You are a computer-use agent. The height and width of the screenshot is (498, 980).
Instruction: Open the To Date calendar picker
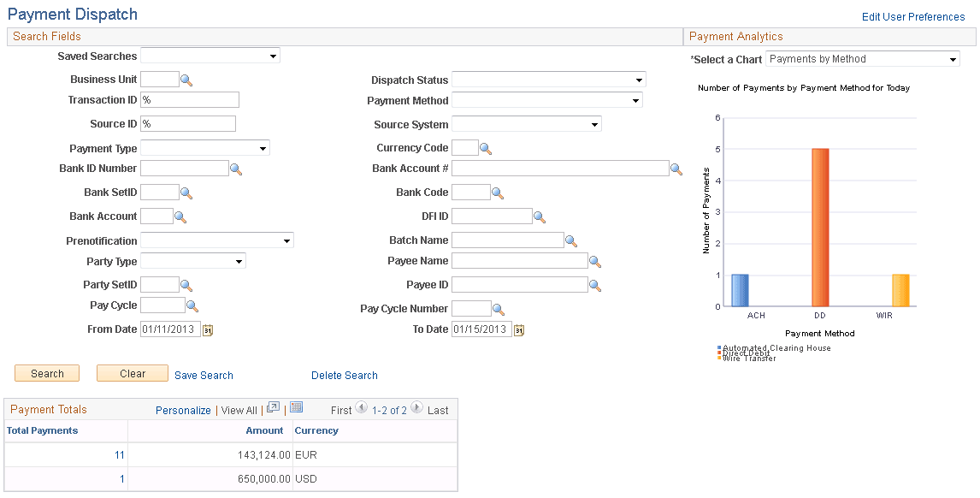pos(517,329)
